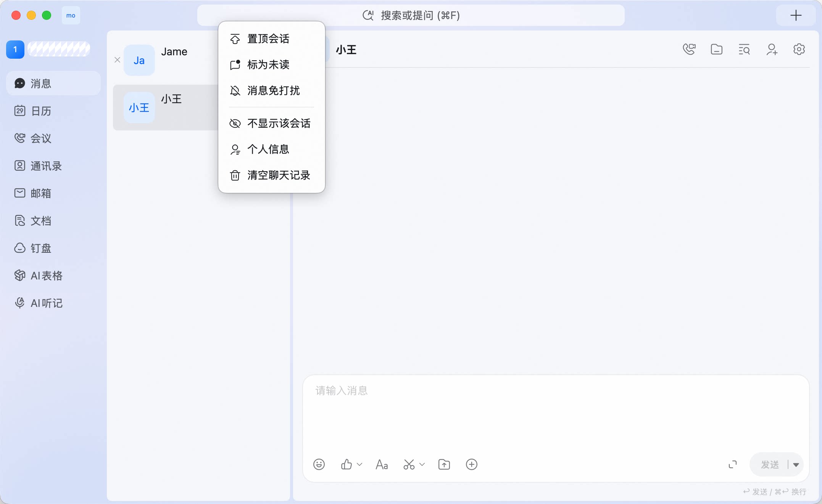
Task: Open dropdown arrow beside 发送 button
Action: (796, 465)
